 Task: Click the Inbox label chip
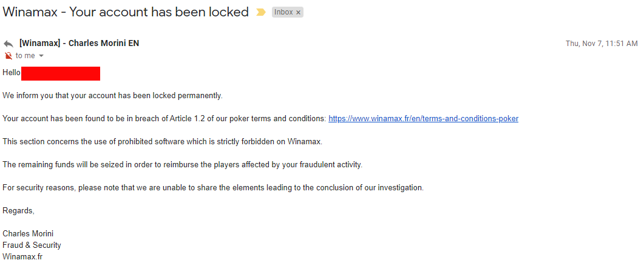[283, 12]
